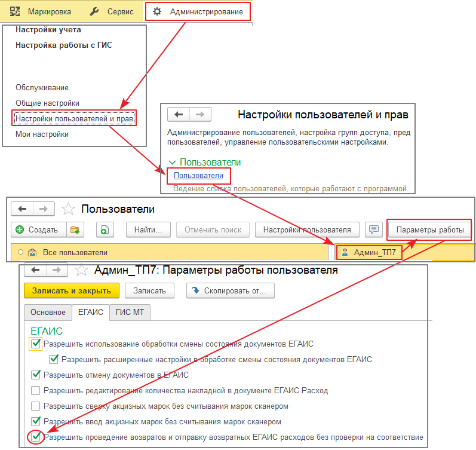The width and height of the screenshot is (476, 450).
Task: Click the Администрирование gear icon
Action: click(157, 11)
